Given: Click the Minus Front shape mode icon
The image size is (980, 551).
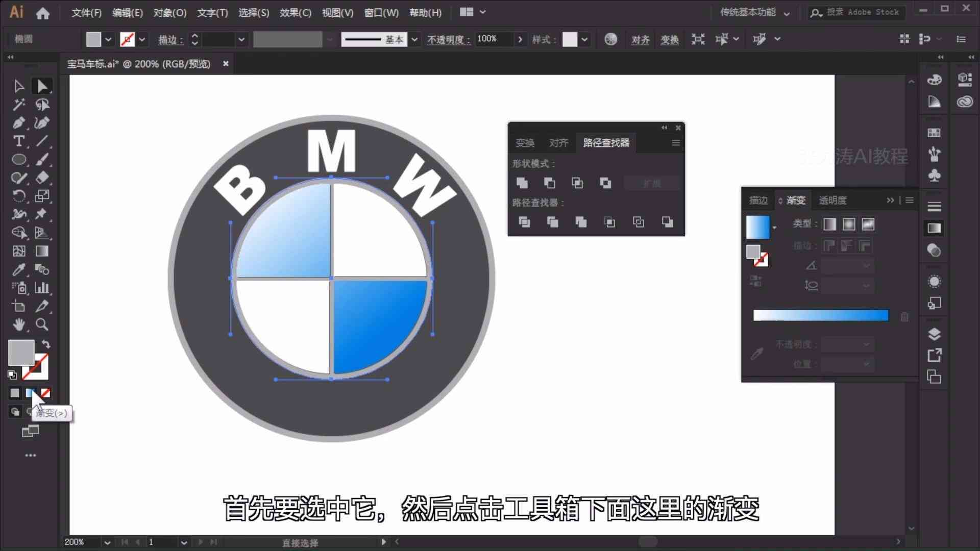Looking at the screenshot, I should (549, 183).
